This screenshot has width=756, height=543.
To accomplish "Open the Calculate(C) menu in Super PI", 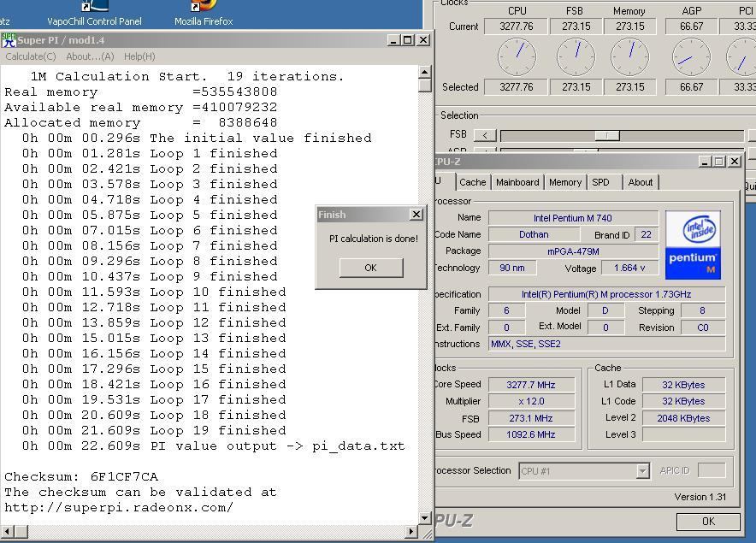I will tap(31, 56).
